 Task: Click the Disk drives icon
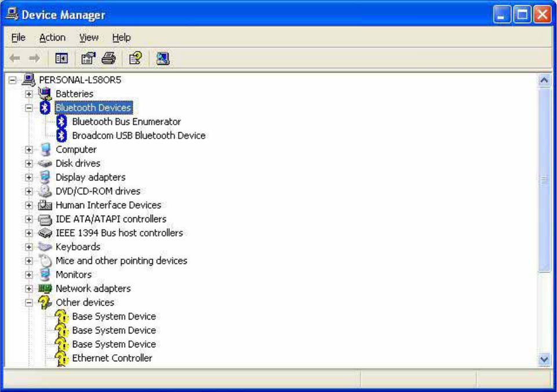[45, 163]
